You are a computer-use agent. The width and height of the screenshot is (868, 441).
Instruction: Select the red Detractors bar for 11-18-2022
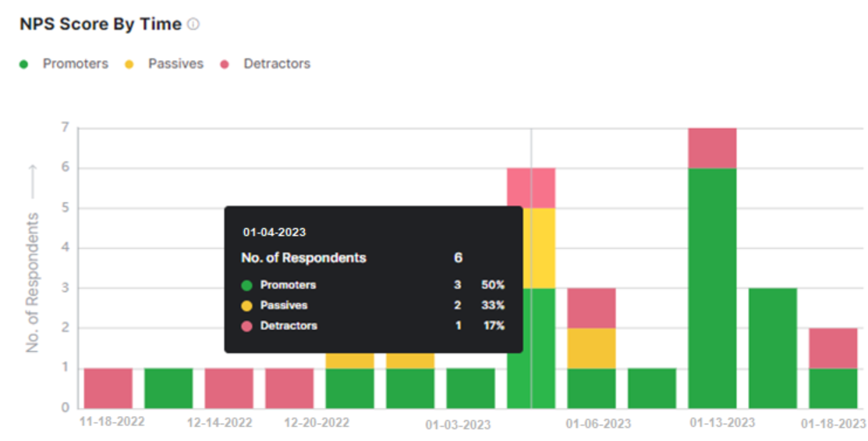[x=108, y=388]
